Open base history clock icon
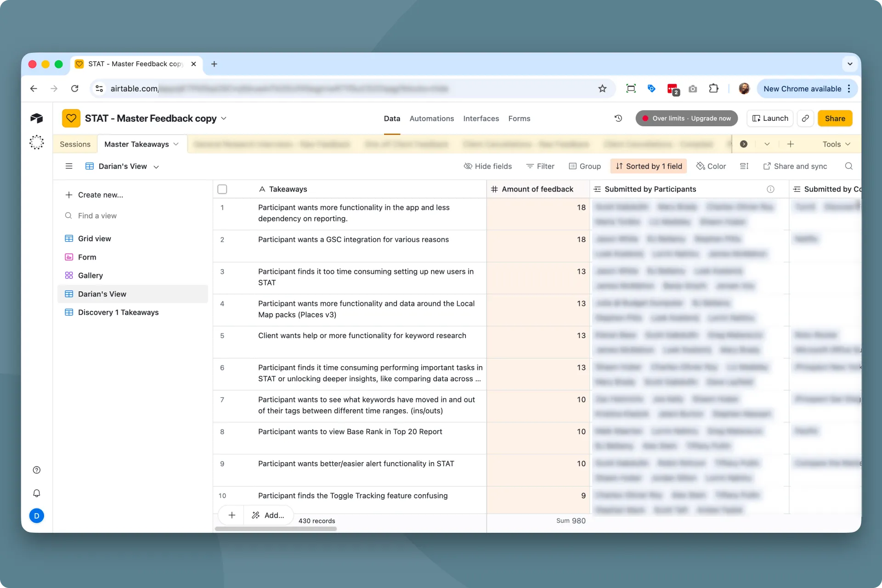Viewport: 882px width, 588px height. click(x=618, y=118)
